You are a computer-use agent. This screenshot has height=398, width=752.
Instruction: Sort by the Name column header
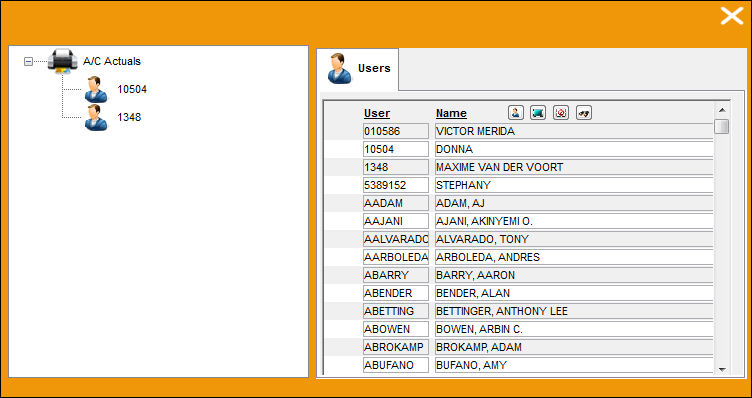451,114
